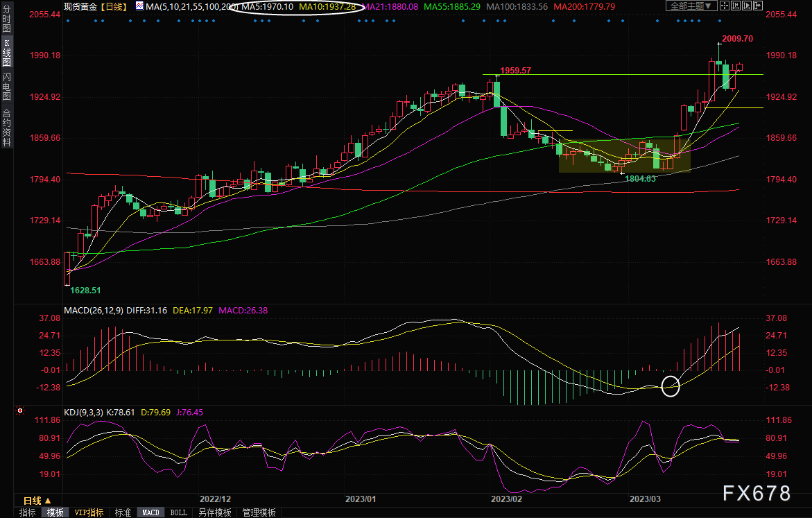
Task: Click the red KDJ indicator marker icon
Action: pyautogui.click(x=20, y=411)
